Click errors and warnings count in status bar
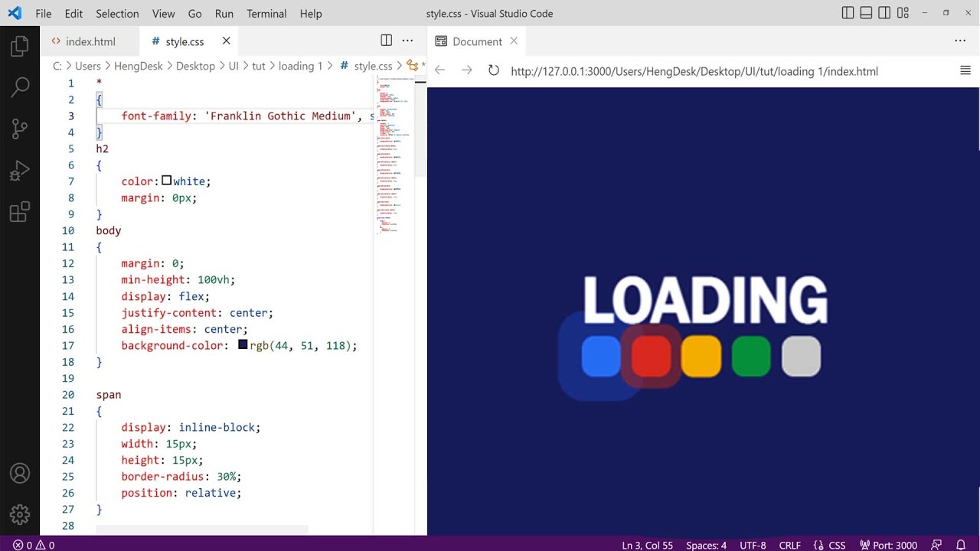The image size is (980, 551). [x=34, y=545]
